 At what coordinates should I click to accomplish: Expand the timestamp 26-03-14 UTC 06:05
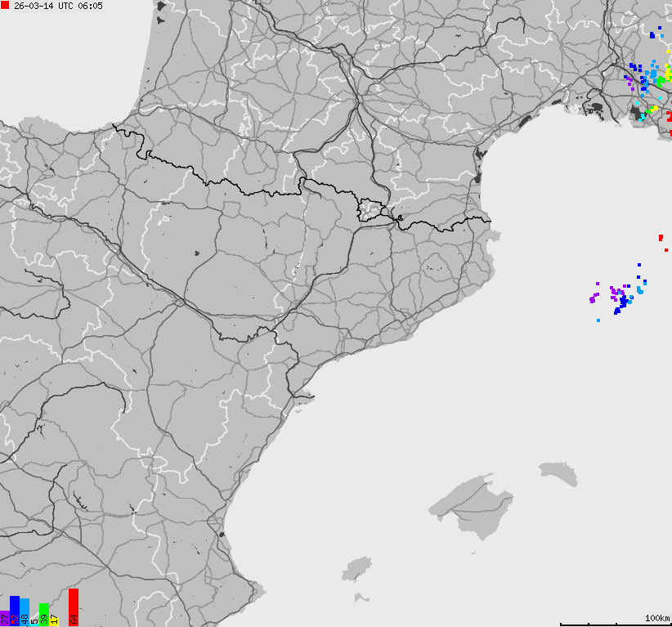pyautogui.click(x=57, y=7)
